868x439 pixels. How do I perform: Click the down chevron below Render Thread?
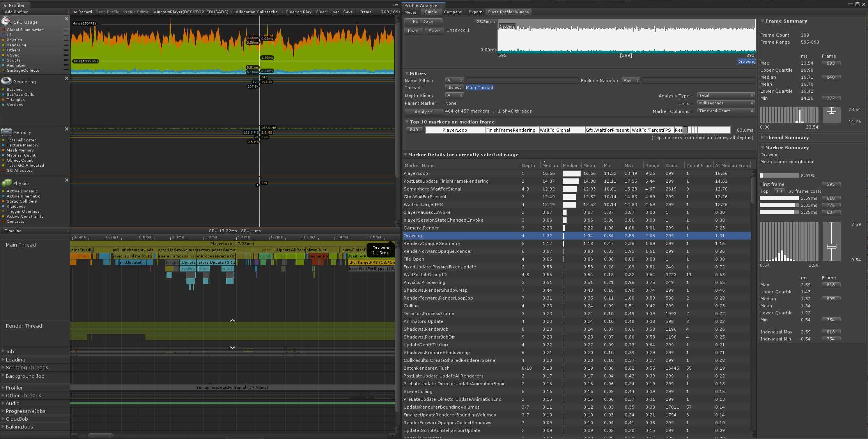(232, 347)
